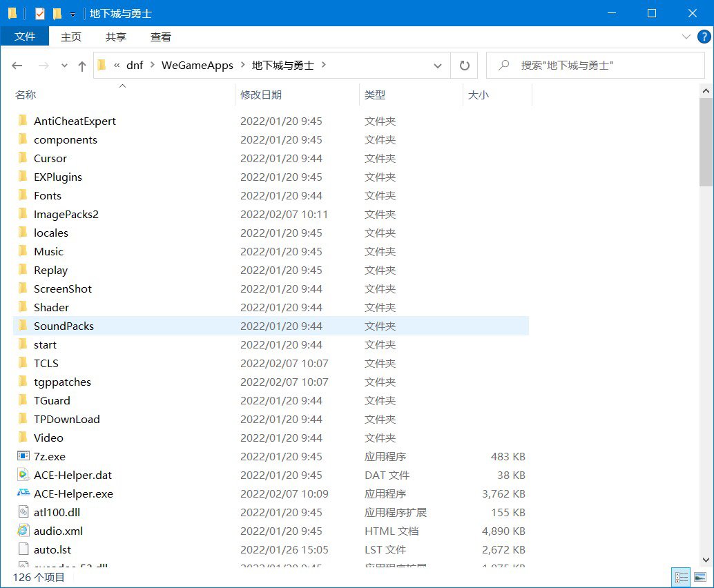Screen dimensions: 714x588
Task: Select the Shader folder
Action: [52, 308]
